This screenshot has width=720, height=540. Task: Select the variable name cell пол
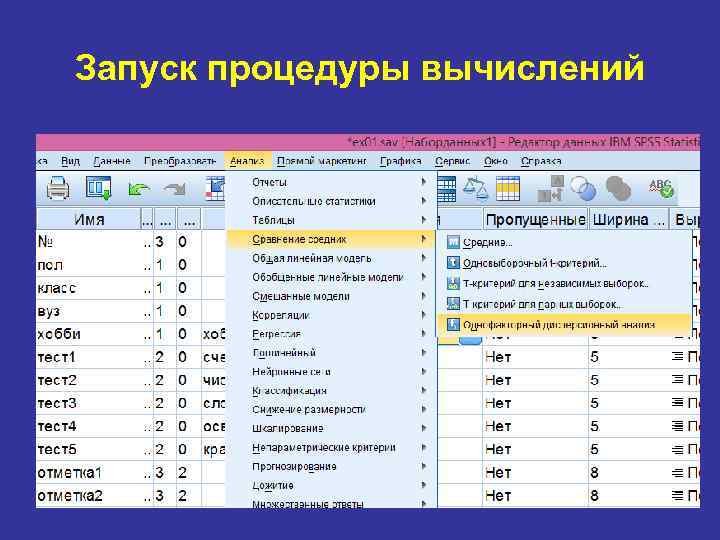coord(90,265)
